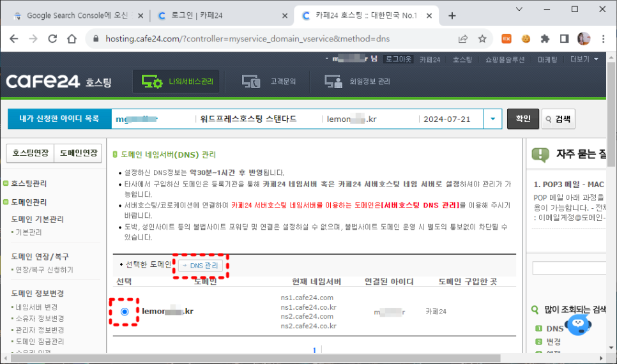Bookmark this page with the star icon

click(x=482, y=38)
